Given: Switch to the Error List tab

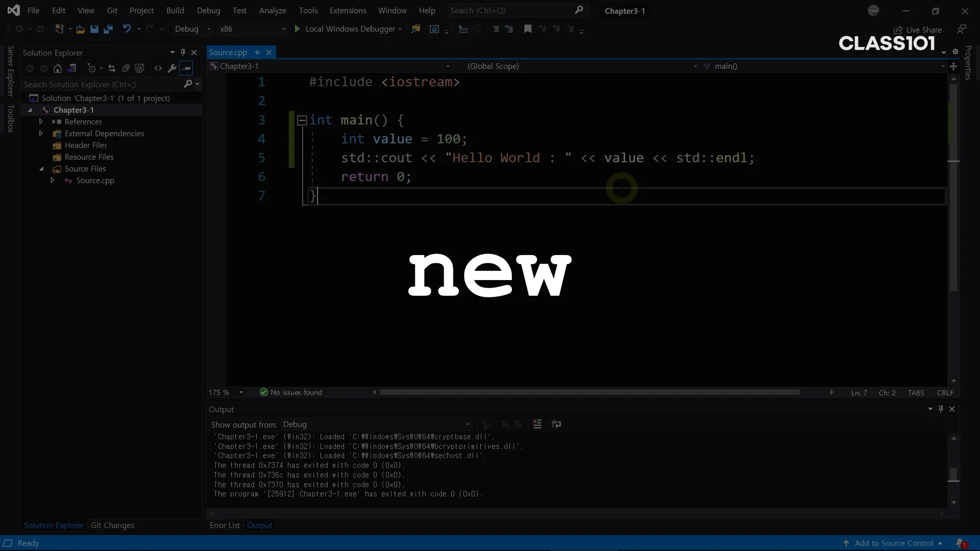Looking at the screenshot, I should click(225, 525).
